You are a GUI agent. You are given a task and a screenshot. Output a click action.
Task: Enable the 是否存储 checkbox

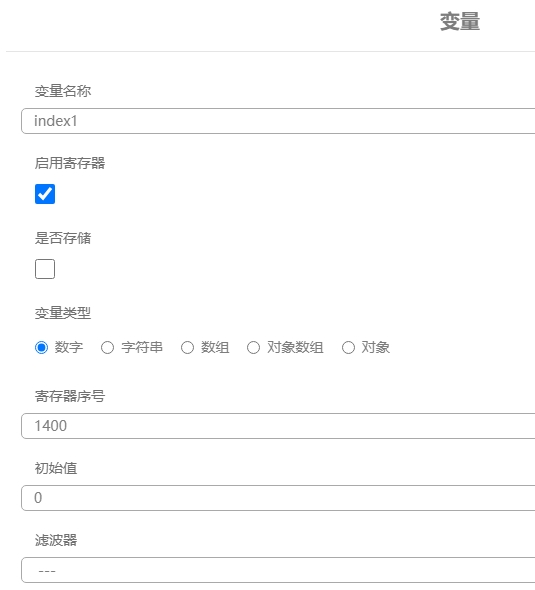tap(45, 269)
